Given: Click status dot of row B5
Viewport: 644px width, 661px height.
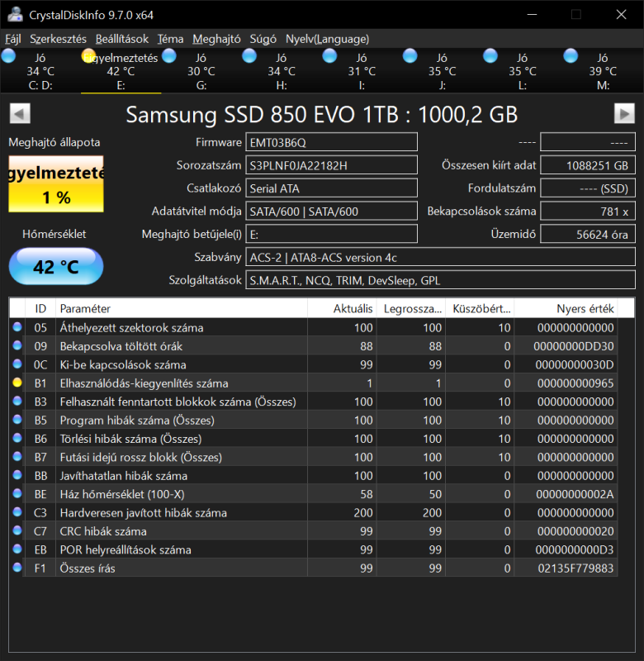Looking at the screenshot, I should point(17,420).
